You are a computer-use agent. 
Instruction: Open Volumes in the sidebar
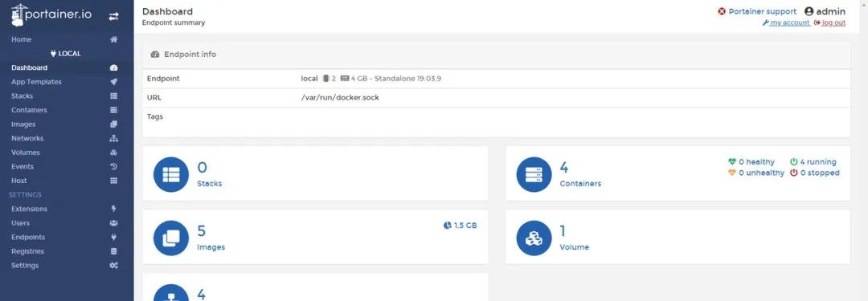click(67, 153)
